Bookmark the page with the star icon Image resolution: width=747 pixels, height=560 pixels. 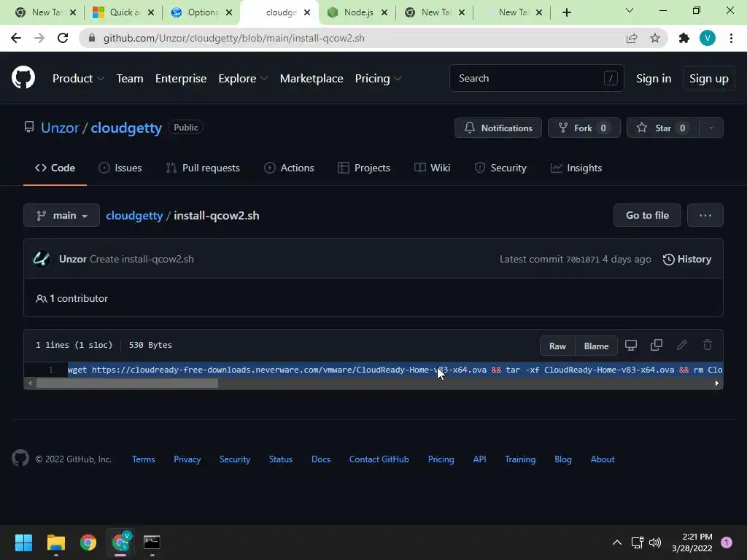coord(655,38)
